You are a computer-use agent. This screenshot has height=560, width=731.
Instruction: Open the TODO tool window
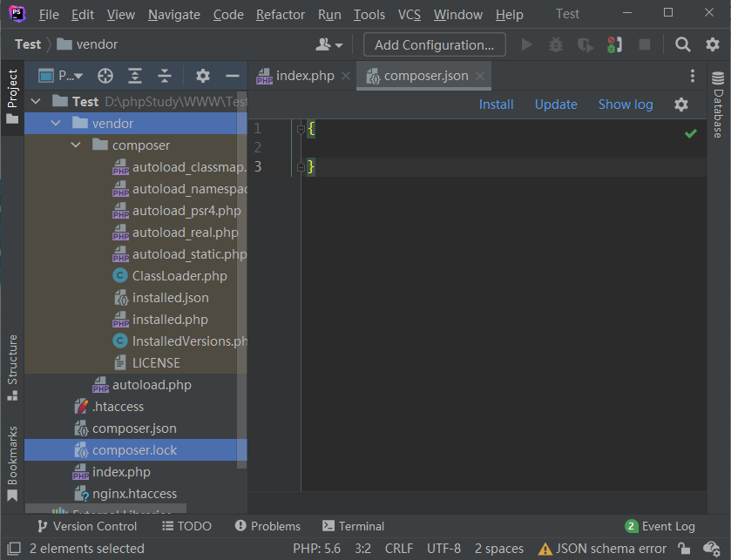[x=186, y=526]
